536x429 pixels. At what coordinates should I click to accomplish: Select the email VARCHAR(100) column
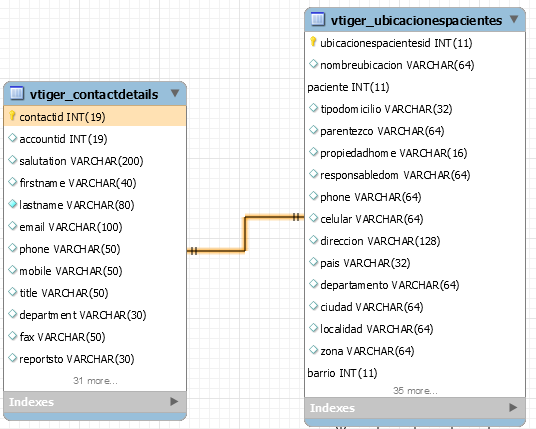(95, 226)
